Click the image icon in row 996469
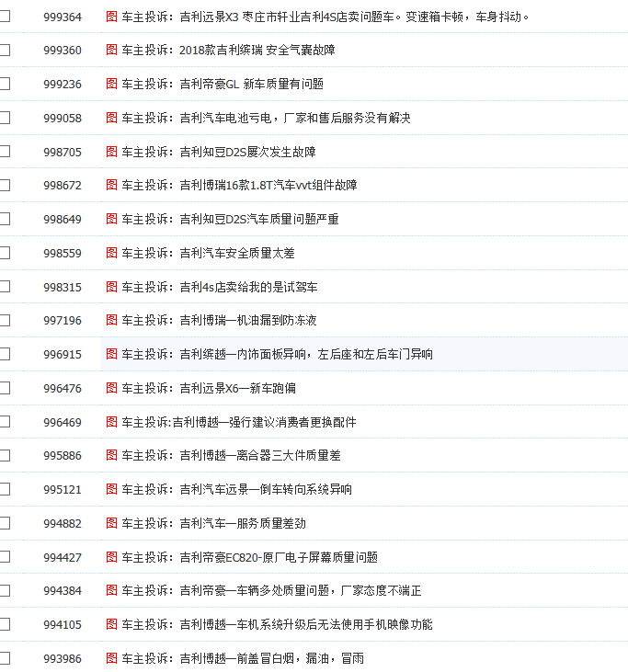Screen dimensions: 628x672 111,421
